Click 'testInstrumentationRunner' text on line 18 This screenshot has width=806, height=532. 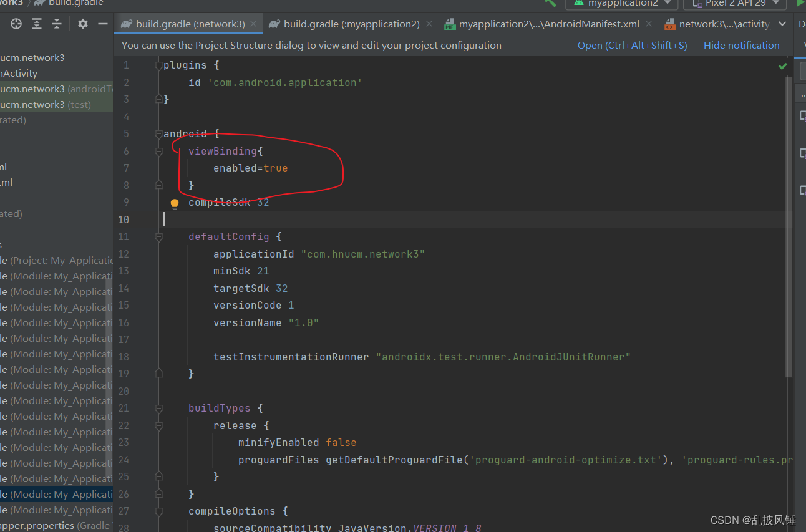tap(291, 357)
